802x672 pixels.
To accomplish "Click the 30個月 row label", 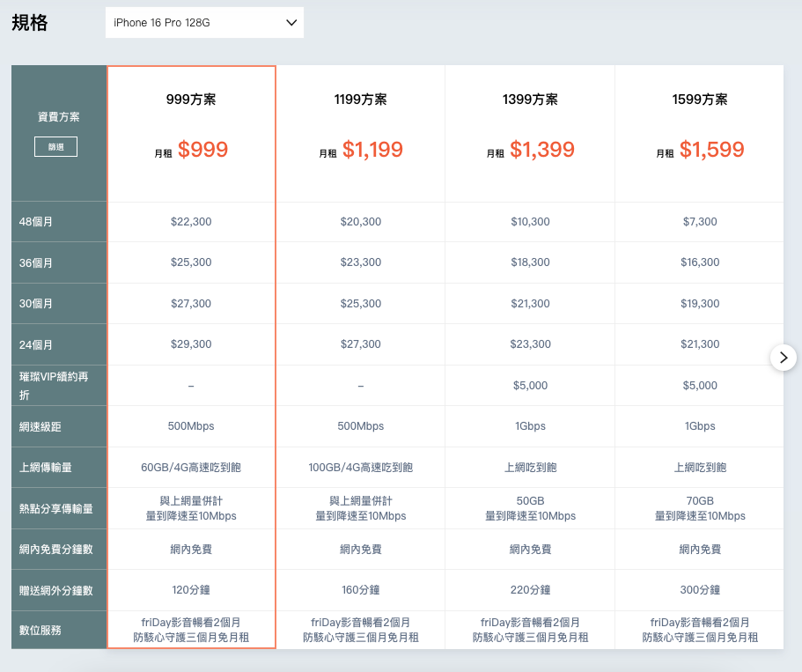I will [x=36, y=304].
